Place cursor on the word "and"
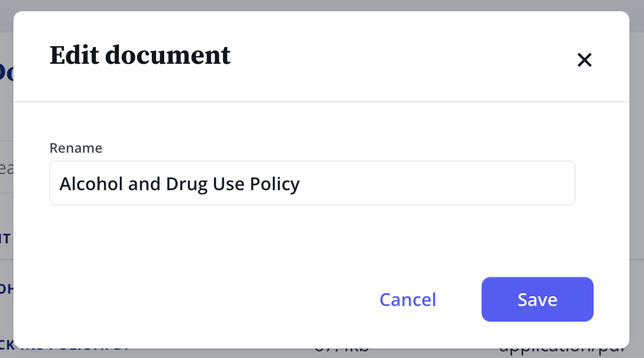The width and height of the screenshot is (644, 358). [x=144, y=183]
